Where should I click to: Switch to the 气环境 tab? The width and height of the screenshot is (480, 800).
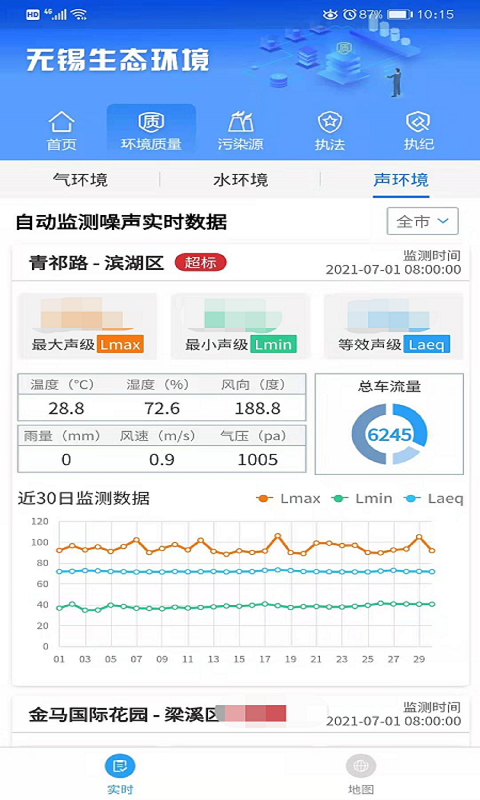point(80,180)
